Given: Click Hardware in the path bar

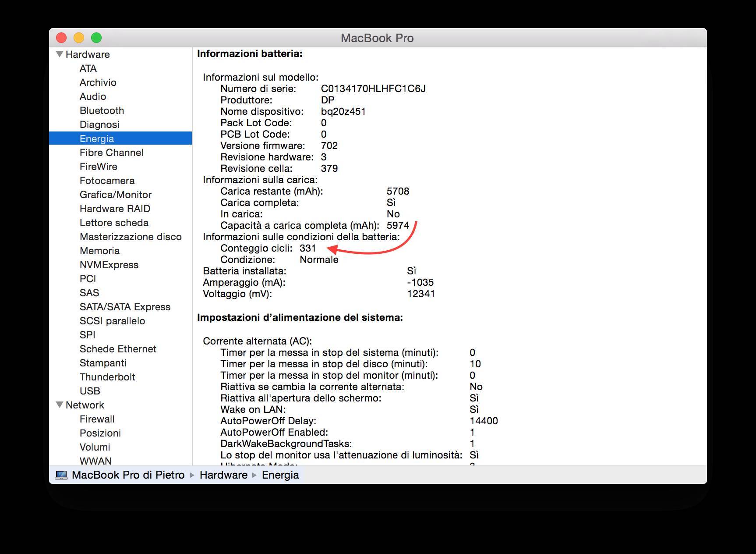Looking at the screenshot, I should point(224,475).
